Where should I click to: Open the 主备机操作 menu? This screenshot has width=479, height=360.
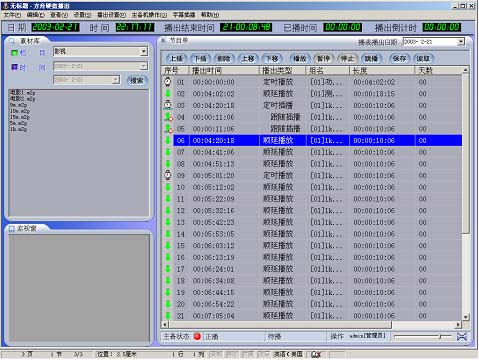149,15
